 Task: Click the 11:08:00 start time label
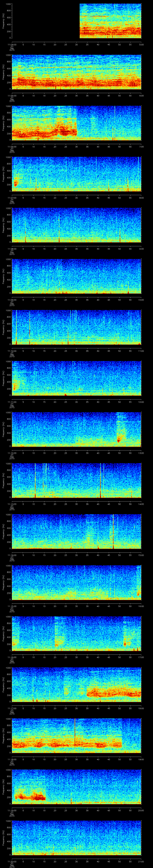[x=12, y=249]
